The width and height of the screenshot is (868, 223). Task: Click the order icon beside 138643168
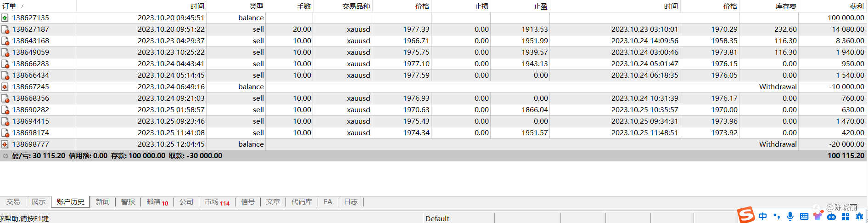coord(5,41)
